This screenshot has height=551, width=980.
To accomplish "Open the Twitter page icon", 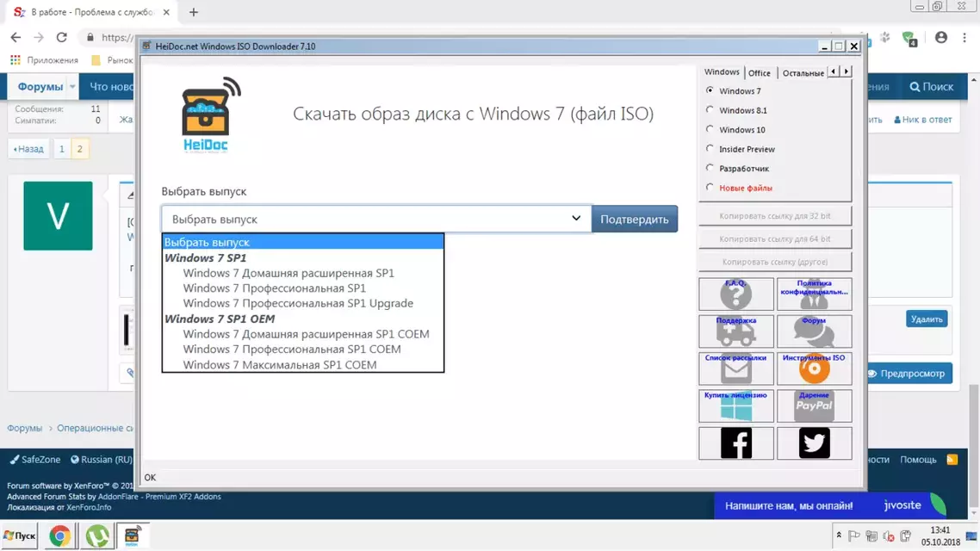I will [814, 443].
